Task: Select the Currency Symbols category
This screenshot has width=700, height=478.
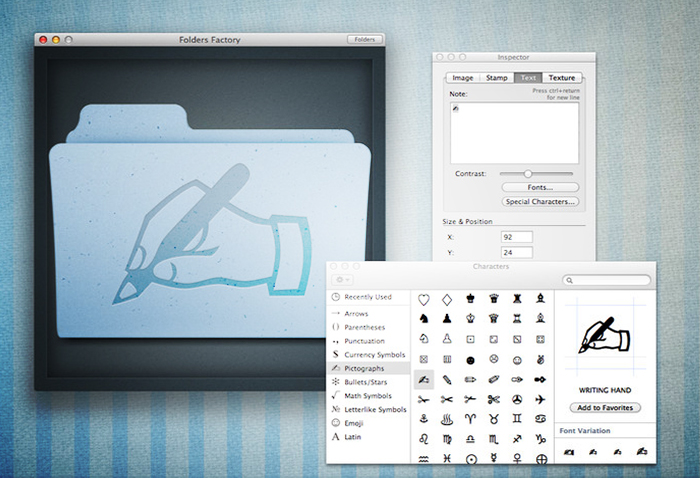Action: pyautogui.click(x=369, y=355)
